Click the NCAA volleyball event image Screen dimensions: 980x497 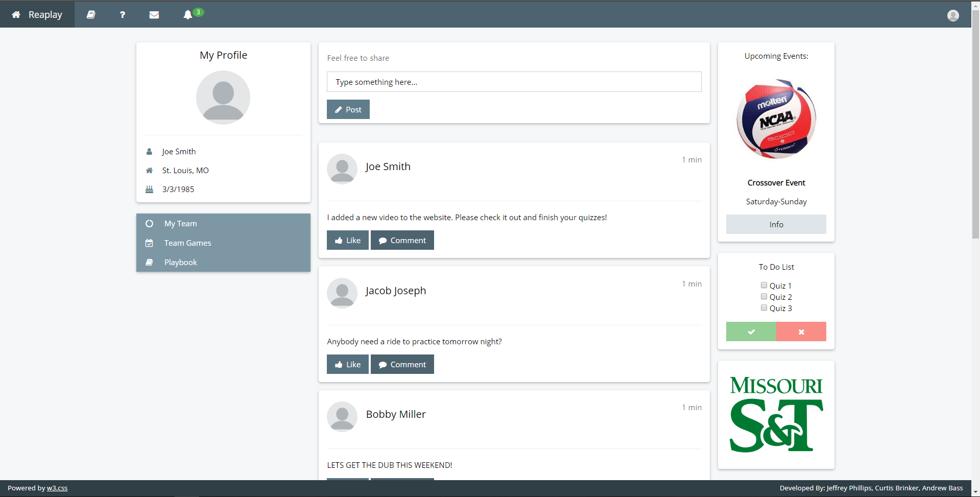[x=776, y=119]
